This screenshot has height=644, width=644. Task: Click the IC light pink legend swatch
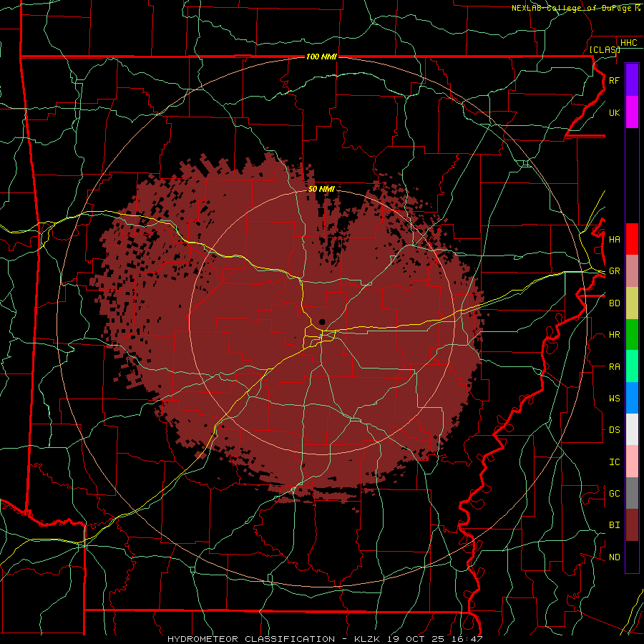(632, 462)
